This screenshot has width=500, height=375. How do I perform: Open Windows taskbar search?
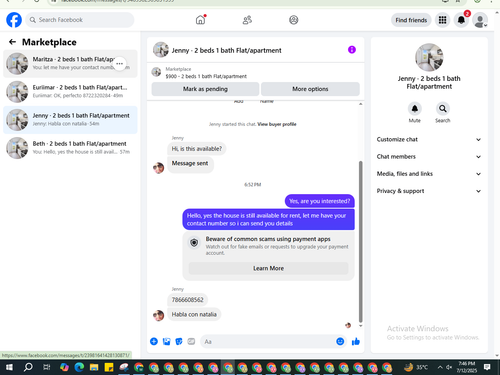coord(28,367)
